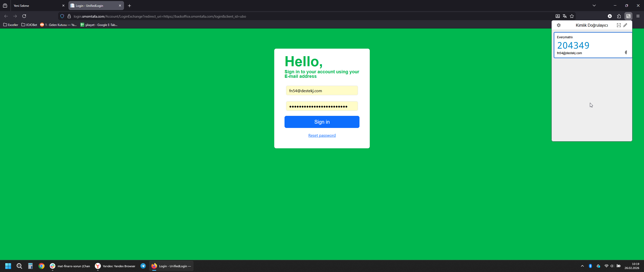The width and height of the screenshot is (644, 272).
Task: Open the Authenticator settings gear
Action: coord(559,25)
